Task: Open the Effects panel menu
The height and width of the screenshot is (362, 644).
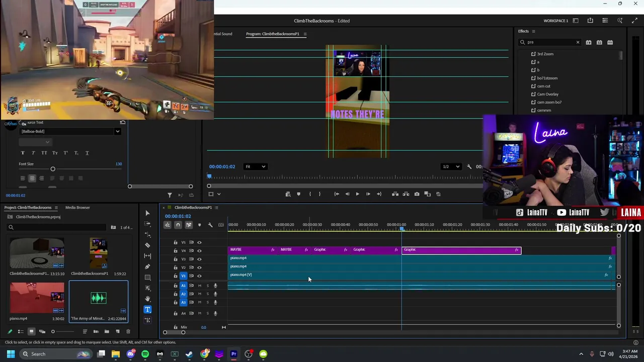Action: pyautogui.click(x=533, y=31)
